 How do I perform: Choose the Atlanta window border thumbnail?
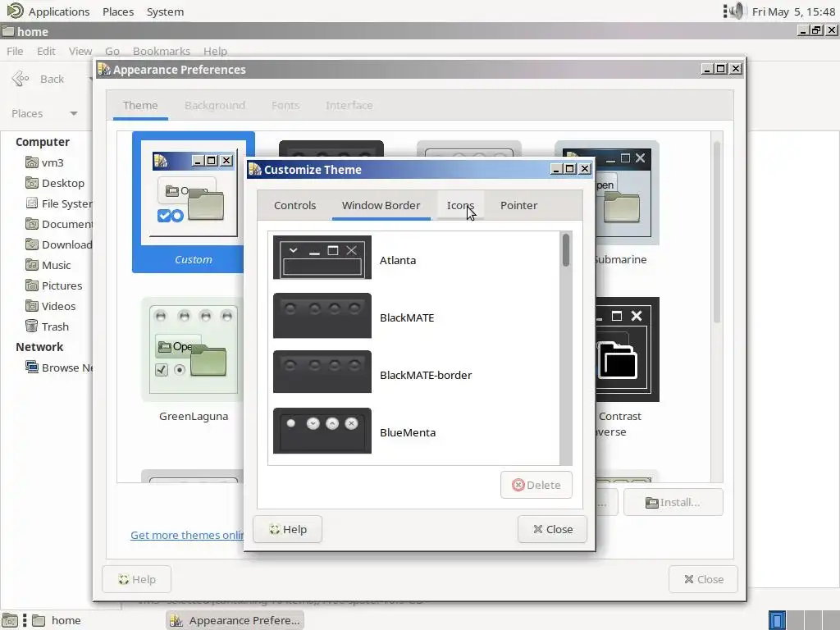[322, 257]
